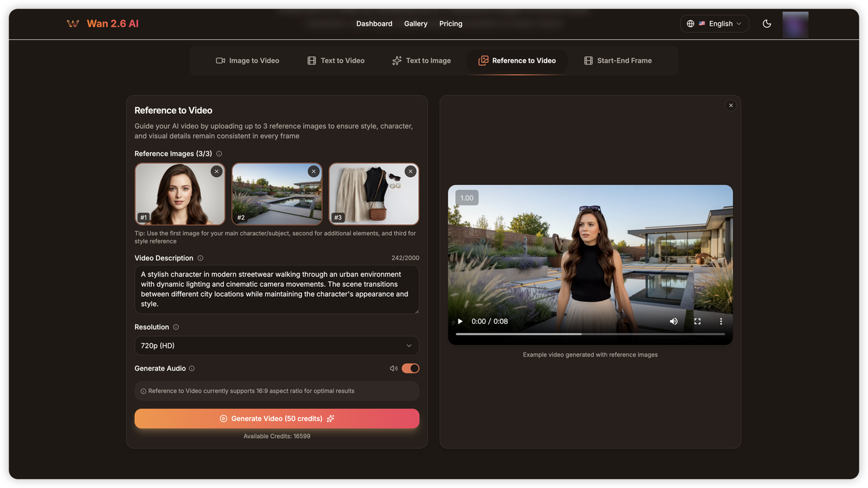Switch to the Text to Image tab
The width and height of the screenshot is (868, 488).
coord(421,60)
